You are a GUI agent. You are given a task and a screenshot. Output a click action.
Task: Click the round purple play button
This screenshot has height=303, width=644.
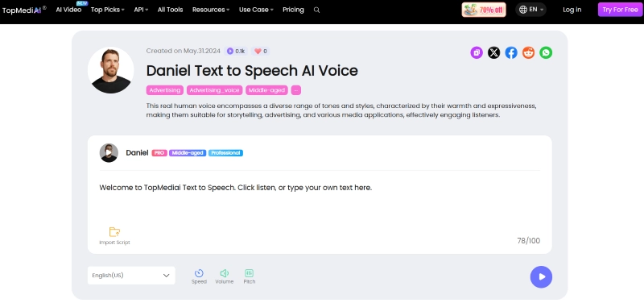541,276
